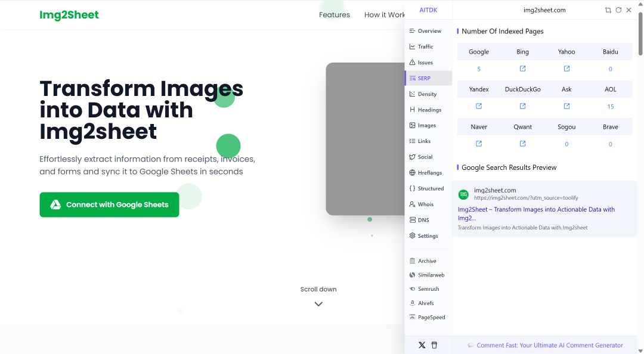This screenshot has width=644, height=354.
Task: Click the gray hero image placeholder
Action: click(365, 139)
